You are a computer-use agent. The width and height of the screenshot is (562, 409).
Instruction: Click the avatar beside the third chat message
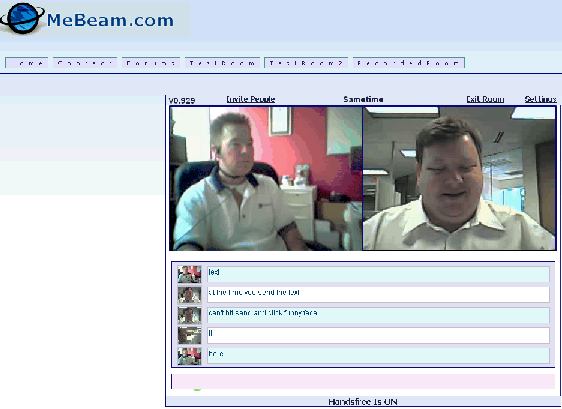pos(189,315)
